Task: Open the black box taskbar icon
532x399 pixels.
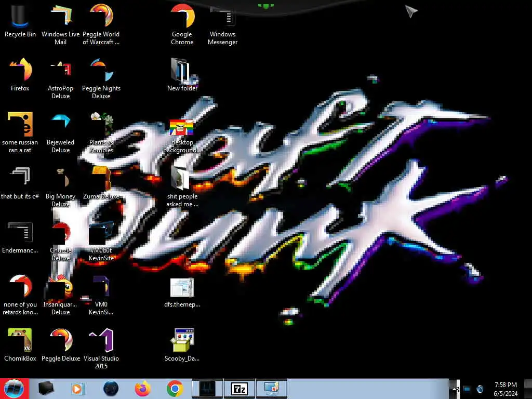Action: click(46, 389)
